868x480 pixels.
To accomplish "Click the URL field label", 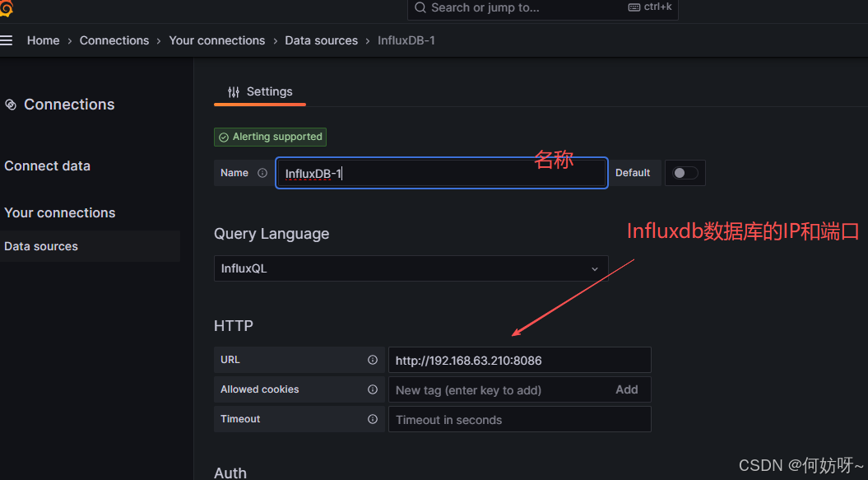I will (x=230, y=360).
